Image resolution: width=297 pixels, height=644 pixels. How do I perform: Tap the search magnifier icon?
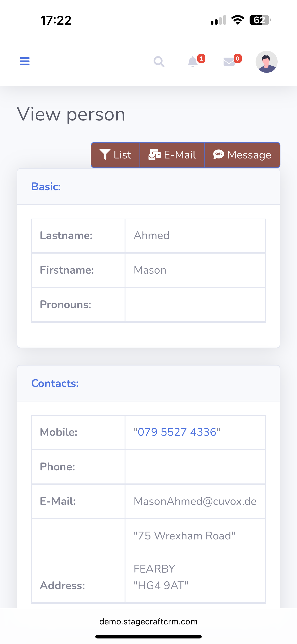tap(159, 61)
